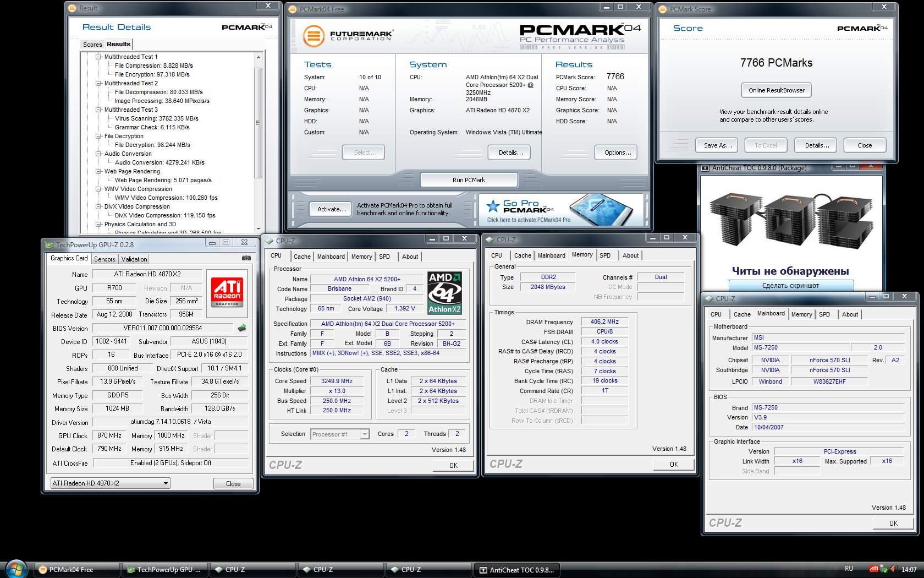Click the Result window title icon

(x=73, y=8)
